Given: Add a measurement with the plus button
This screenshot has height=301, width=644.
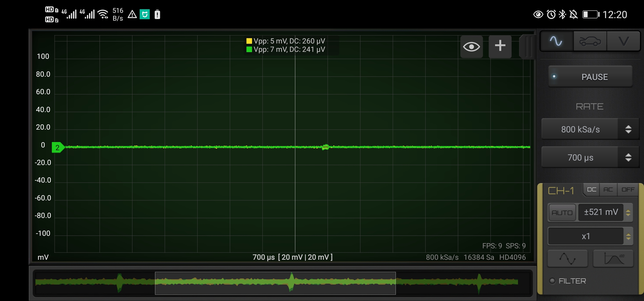Looking at the screenshot, I should [x=500, y=47].
